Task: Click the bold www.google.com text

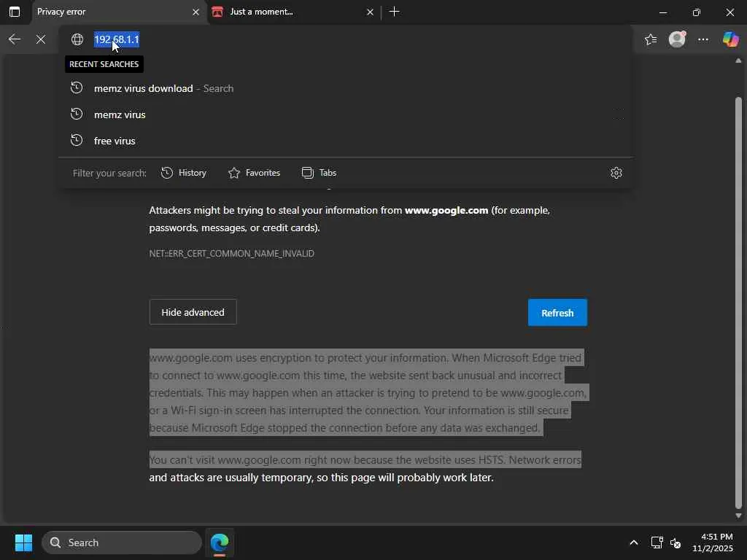Action: (x=446, y=210)
